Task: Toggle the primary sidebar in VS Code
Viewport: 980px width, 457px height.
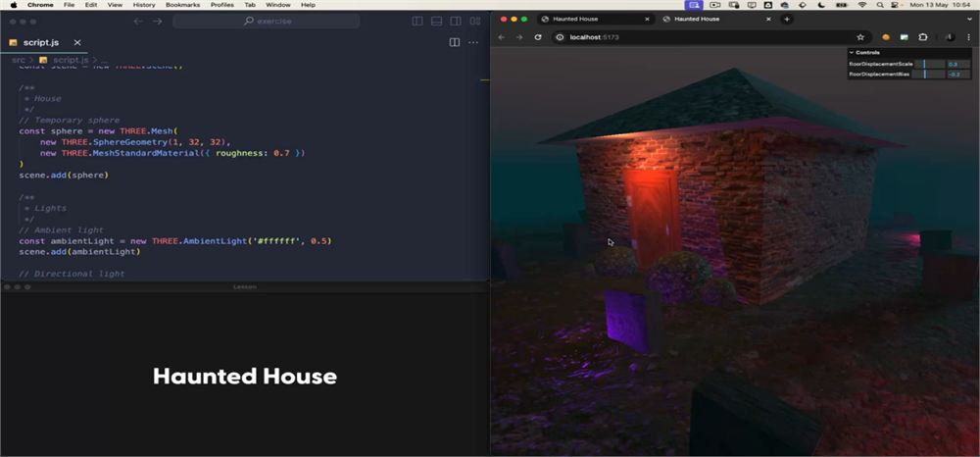Action: pyautogui.click(x=417, y=22)
